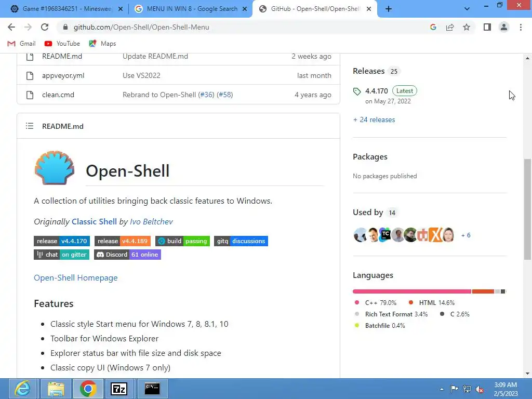Visit the Open-Shell Homepage link
The height and width of the screenshot is (399, 532).
pyautogui.click(x=76, y=278)
